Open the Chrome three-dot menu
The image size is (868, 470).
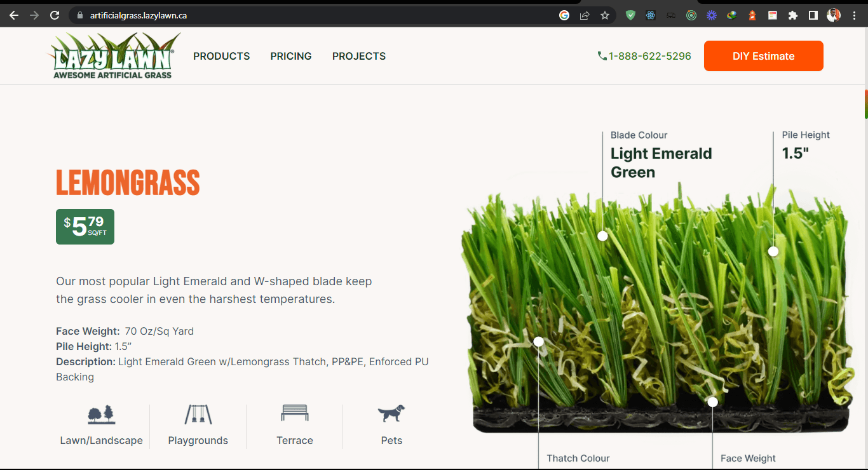pos(855,15)
